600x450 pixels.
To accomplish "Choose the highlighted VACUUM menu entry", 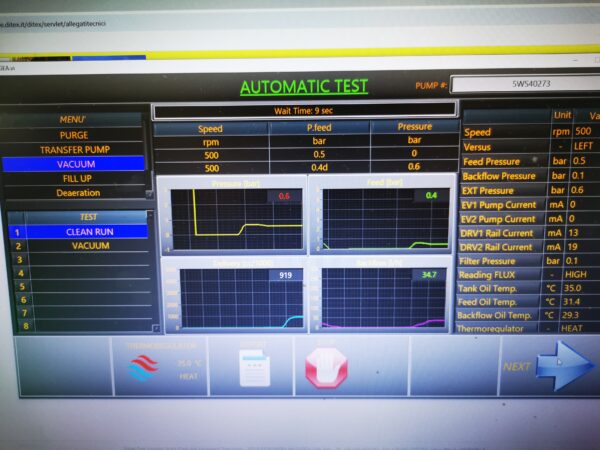I will (74, 164).
